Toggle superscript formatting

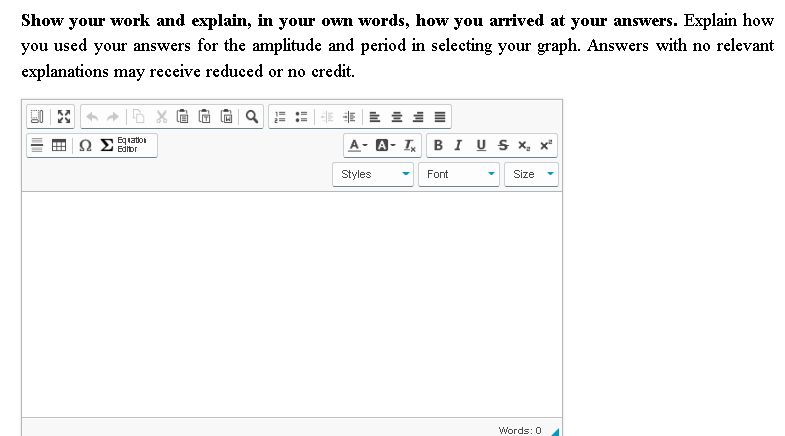(x=546, y=145)
